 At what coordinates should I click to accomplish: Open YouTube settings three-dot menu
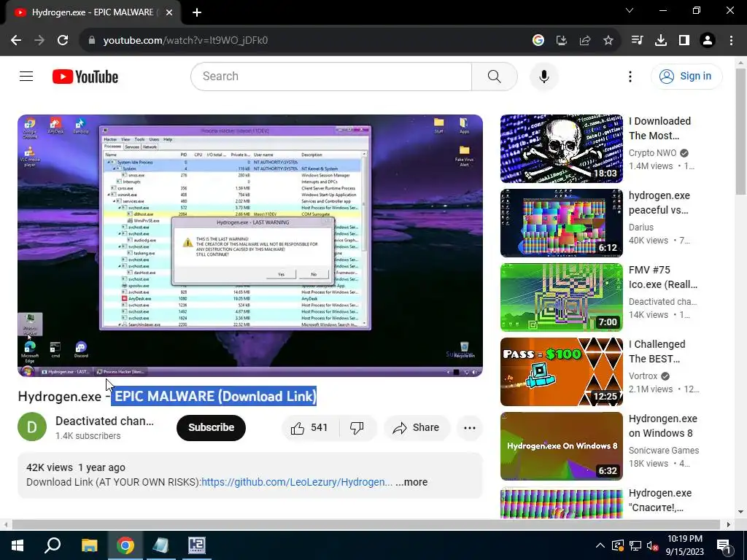pyautogui.click(x=630, y=76)
